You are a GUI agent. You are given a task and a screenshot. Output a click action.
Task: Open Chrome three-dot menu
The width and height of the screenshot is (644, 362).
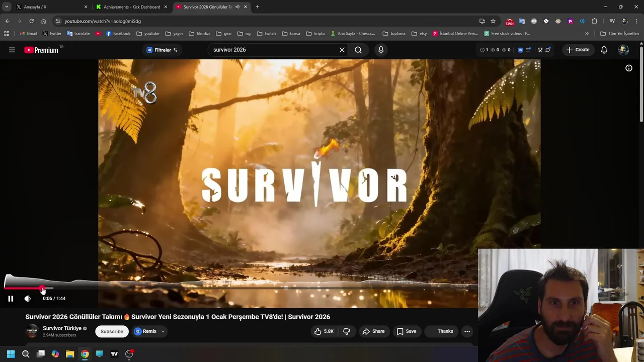click(636, 21)
